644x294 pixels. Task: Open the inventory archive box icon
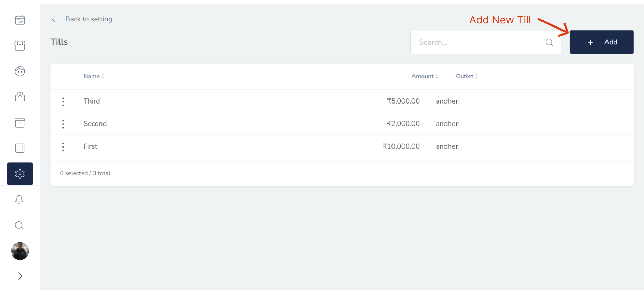(x=20, y=123)
